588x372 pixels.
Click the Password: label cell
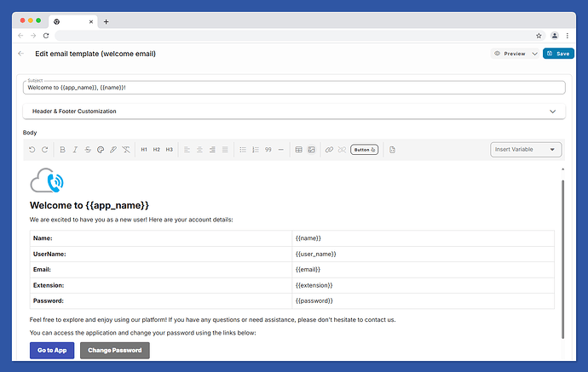[161, 300]
